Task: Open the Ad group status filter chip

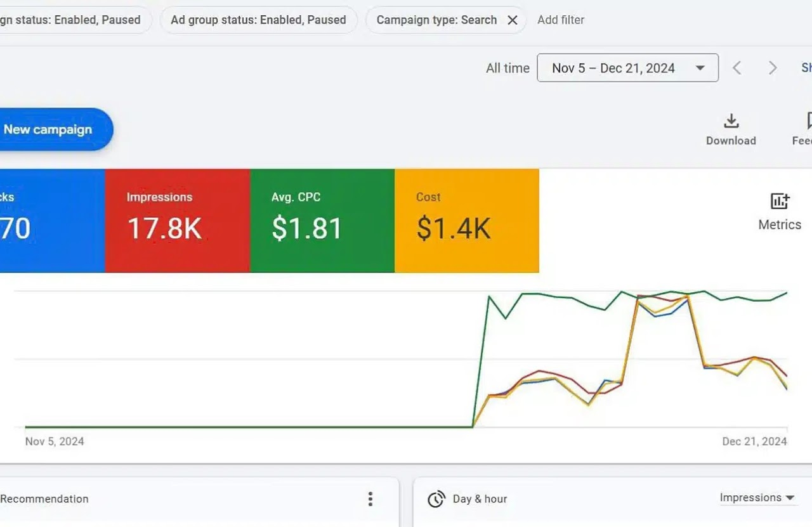Action: tap(258, 20)
